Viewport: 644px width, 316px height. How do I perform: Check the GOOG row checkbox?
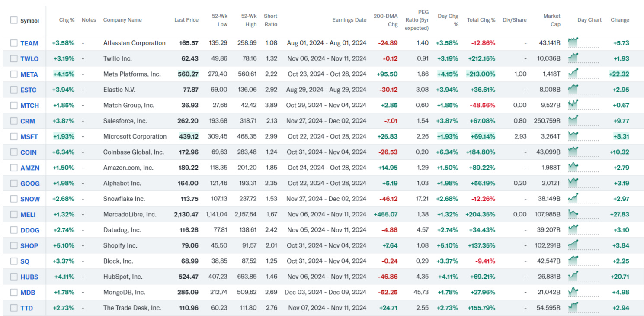coord(14,183)
